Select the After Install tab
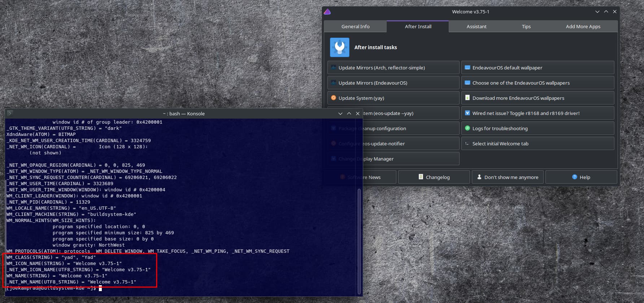The height and width of the screenshot is (303, 644). point(418,26)
